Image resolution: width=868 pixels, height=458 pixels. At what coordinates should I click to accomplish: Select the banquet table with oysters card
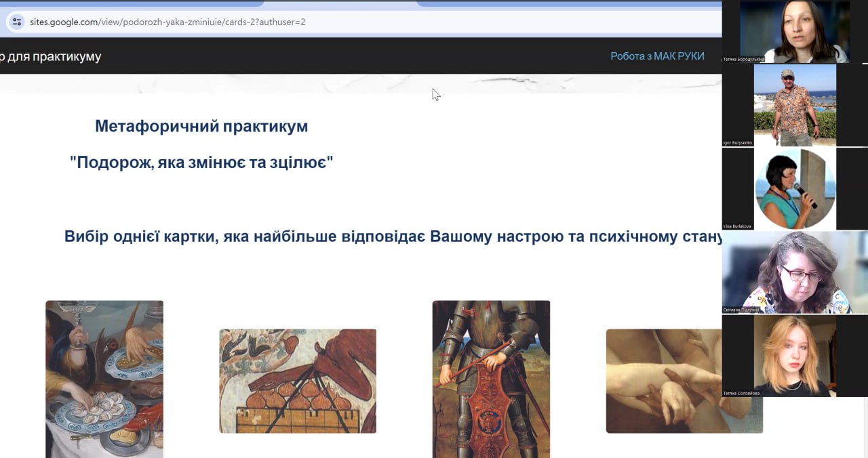click(x=104, y=379)
